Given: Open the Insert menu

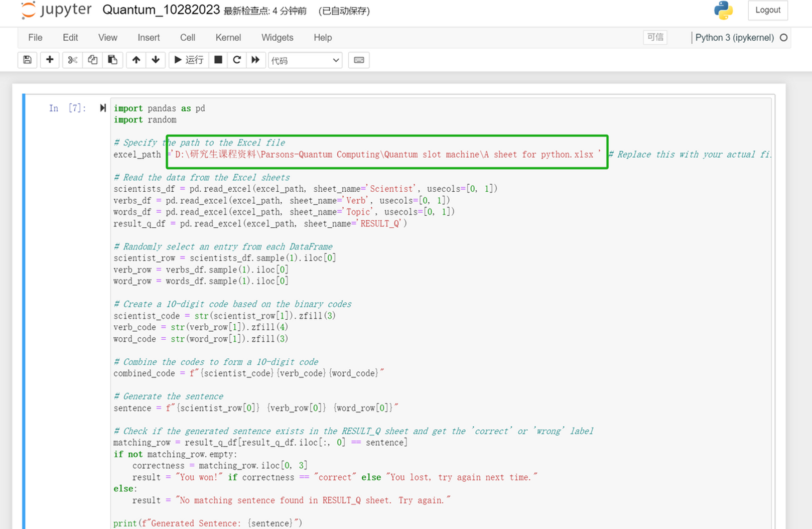Looking at the screenshot, I should click(x=149, y=38).
